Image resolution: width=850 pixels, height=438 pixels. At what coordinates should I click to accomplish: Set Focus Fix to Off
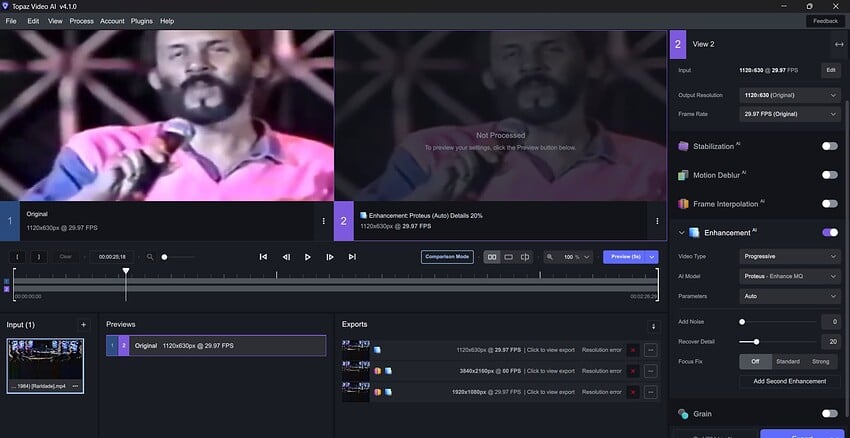(x=755, y=362)
